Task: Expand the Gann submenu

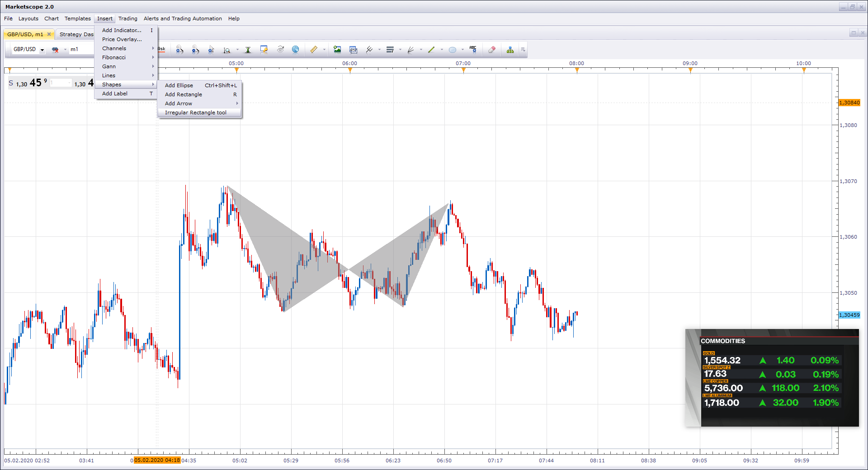Action: [126, 66]
